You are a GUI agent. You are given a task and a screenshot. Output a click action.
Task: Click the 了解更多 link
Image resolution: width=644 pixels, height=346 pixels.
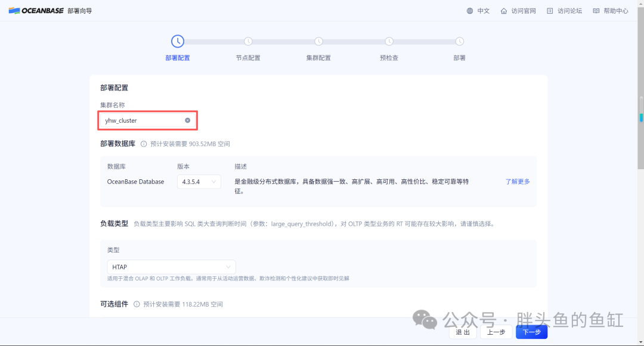pyautogui.click(x=518, y=182)
